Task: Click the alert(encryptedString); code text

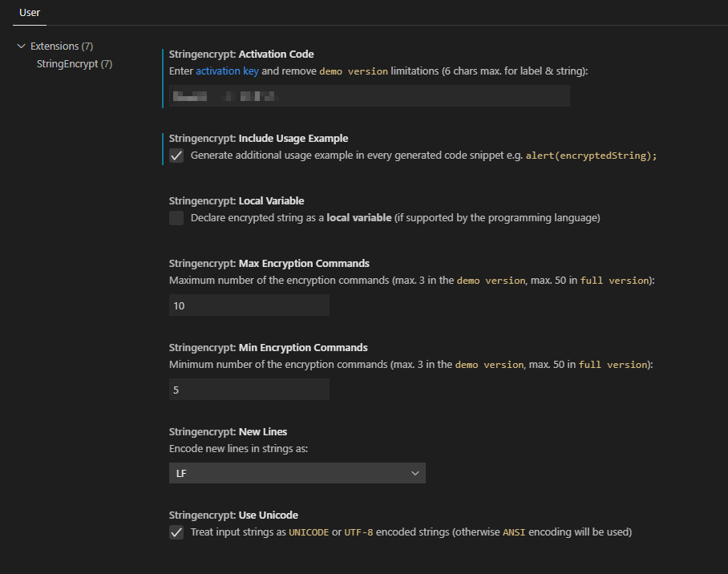Action: pos(591,156)
